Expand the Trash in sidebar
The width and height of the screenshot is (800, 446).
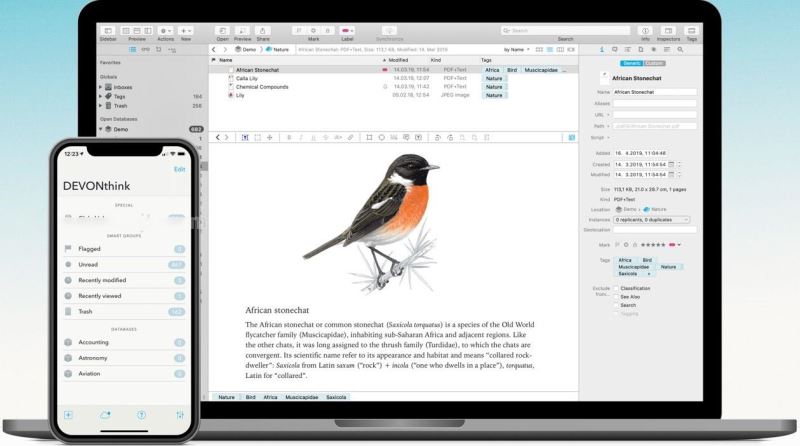101,106
